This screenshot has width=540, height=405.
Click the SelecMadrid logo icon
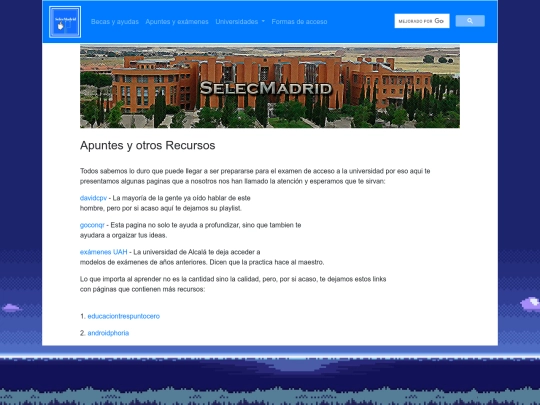(65, 22)
